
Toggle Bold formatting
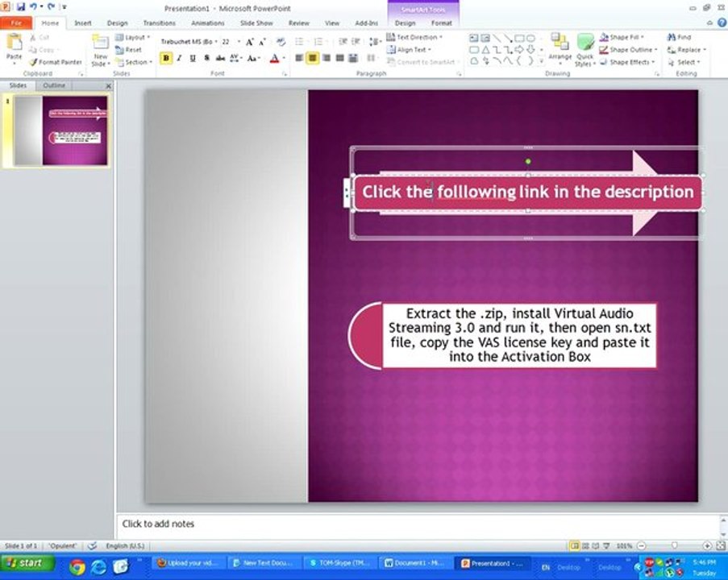click(166, 58)
